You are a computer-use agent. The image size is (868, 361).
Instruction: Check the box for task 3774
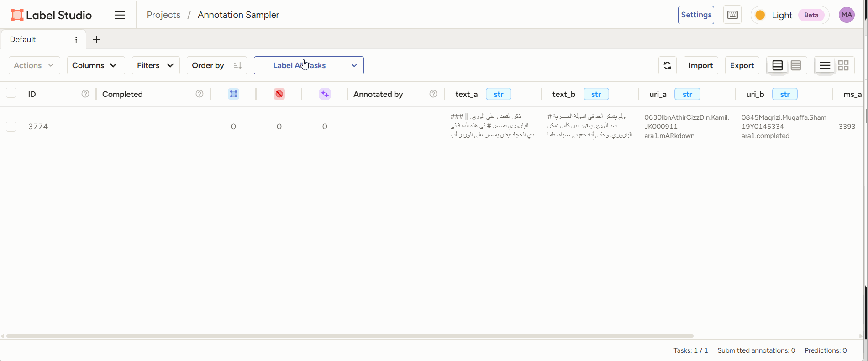[x=11, y=127]
